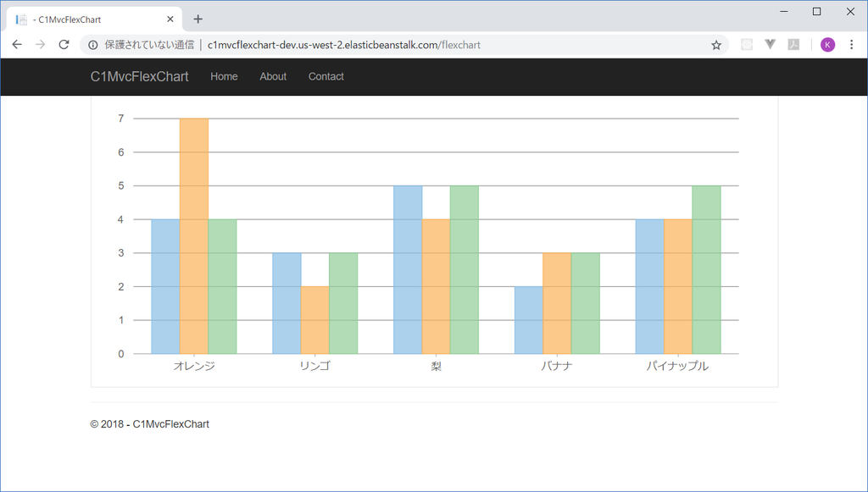Open the About page

click(273, 76)
